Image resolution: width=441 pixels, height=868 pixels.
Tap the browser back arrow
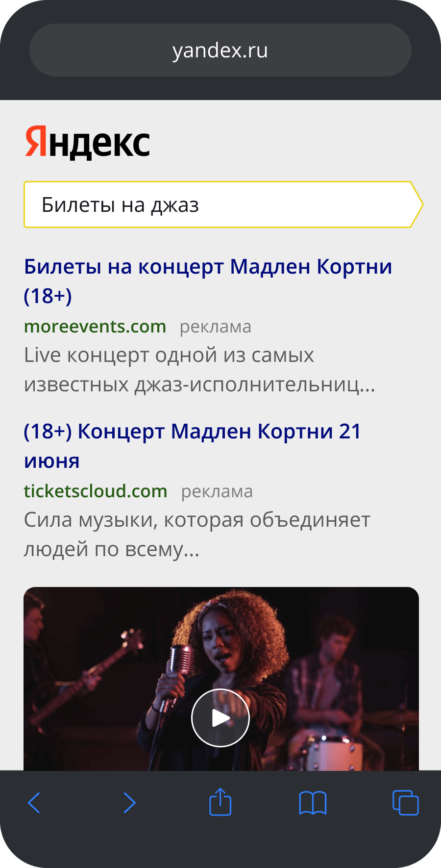pyautogui.click(x=34, y=803)
